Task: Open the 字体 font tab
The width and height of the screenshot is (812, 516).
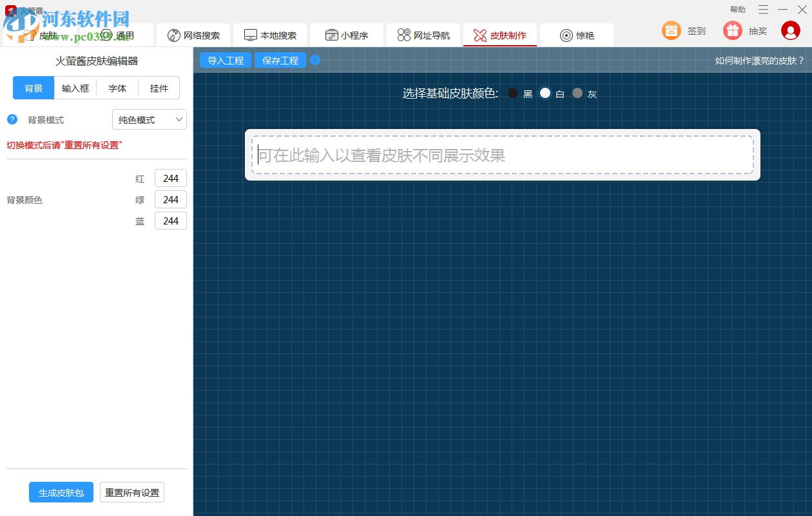Action: tap(117, 88)
